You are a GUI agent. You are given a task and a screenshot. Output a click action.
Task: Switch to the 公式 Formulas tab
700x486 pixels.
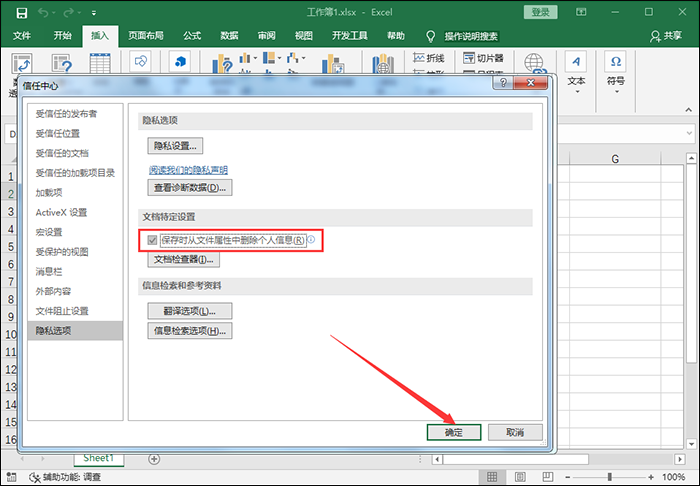pyautogui.click(x=192, y=36)
